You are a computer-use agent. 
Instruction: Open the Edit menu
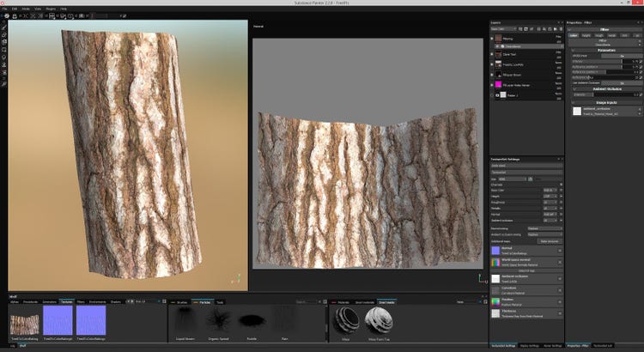pyautogui.click(x=15, y=8)
